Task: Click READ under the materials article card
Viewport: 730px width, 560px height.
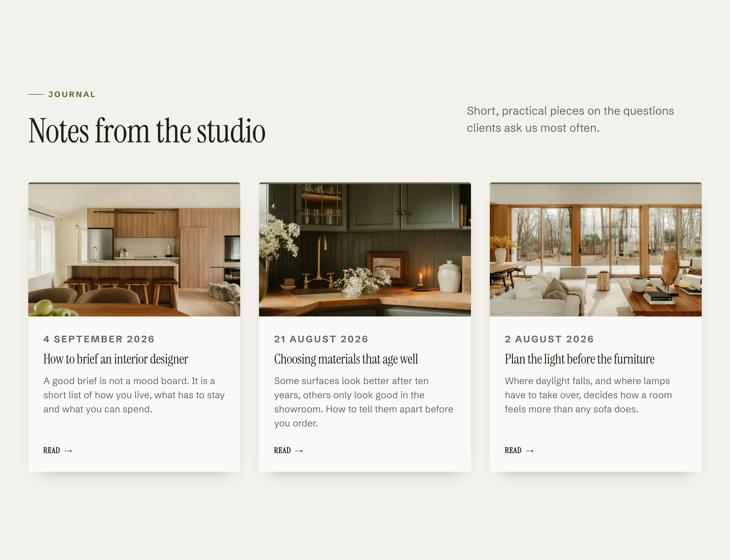Action: (x=289, y=450)
